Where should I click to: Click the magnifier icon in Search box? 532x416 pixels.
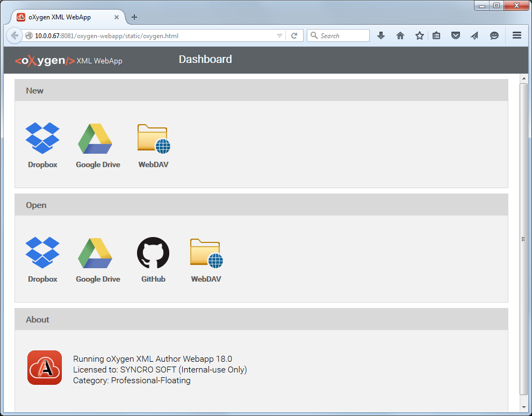point(314,35)
